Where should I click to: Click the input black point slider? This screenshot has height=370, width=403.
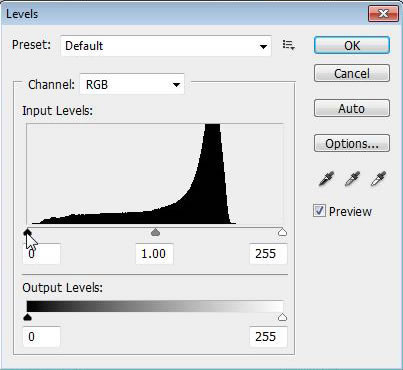click(x=28, y=232)
